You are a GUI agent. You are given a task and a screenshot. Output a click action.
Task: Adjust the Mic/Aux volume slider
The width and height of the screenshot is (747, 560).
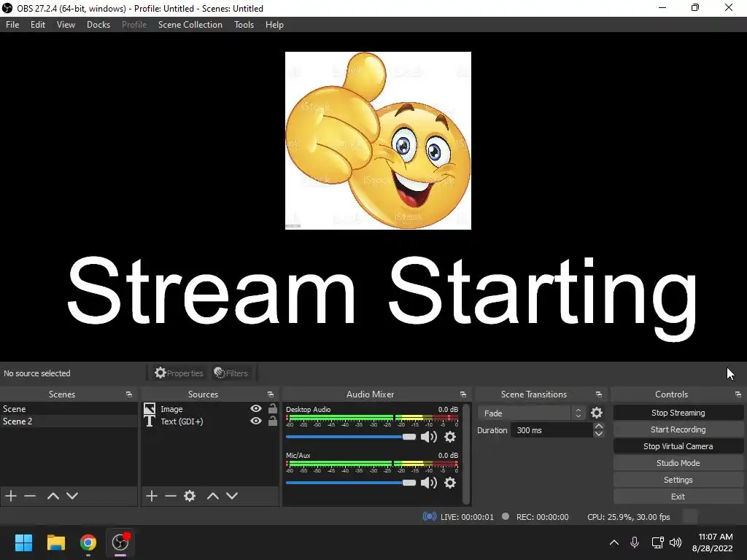351,483
